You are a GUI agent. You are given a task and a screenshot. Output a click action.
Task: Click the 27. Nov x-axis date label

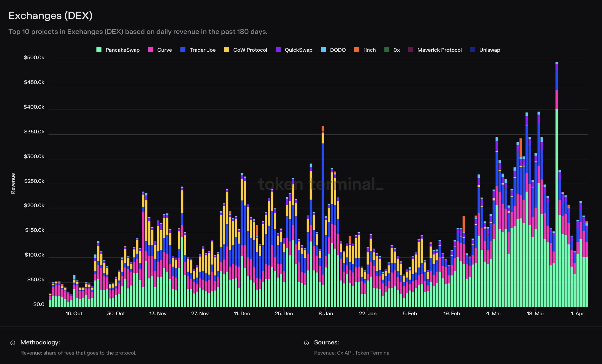click(200, 313)
